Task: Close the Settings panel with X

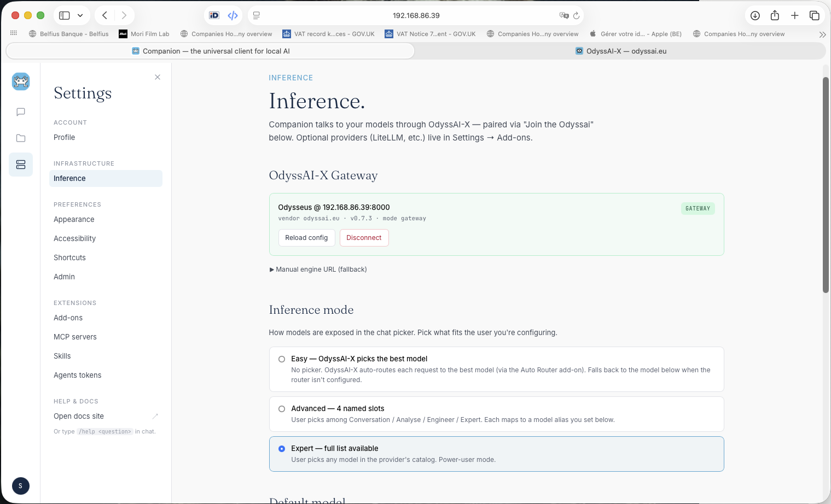Action: tap(158, 77)
